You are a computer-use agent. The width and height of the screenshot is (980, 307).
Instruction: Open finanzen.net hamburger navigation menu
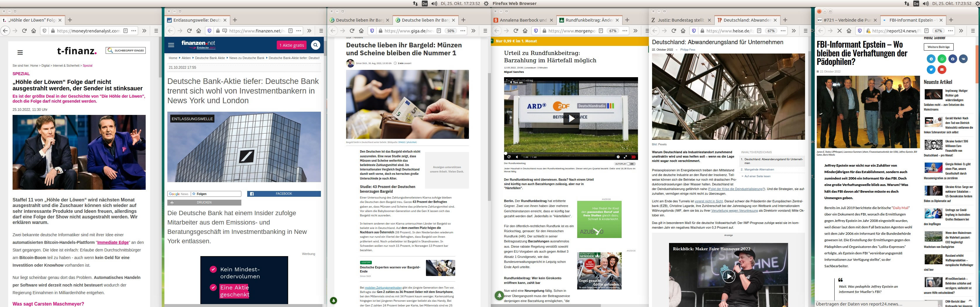pos(171,45)
